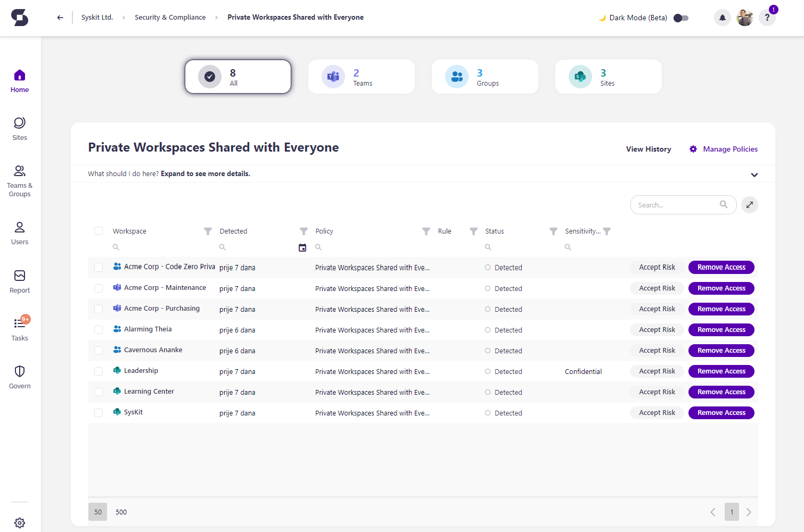Screen dimensions: 804x532
Task: Open the Detected date calendar picker
Action: point(302,247)
